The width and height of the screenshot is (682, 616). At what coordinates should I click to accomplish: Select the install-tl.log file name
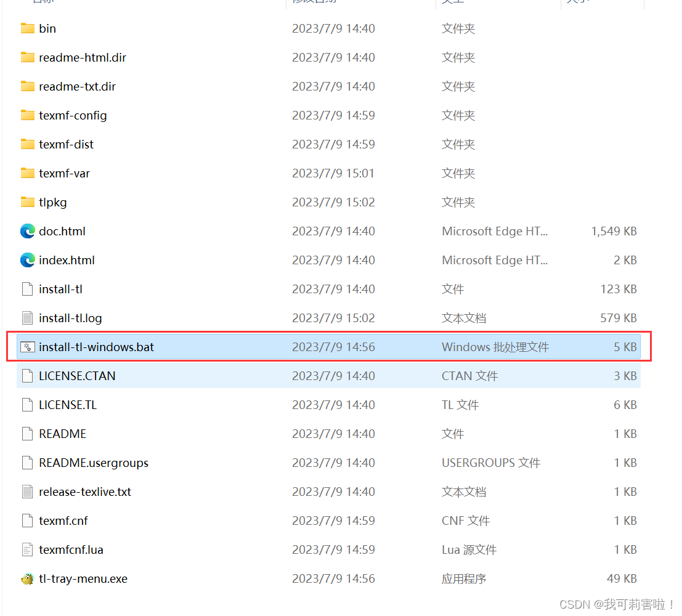click(x=70, y=318)
